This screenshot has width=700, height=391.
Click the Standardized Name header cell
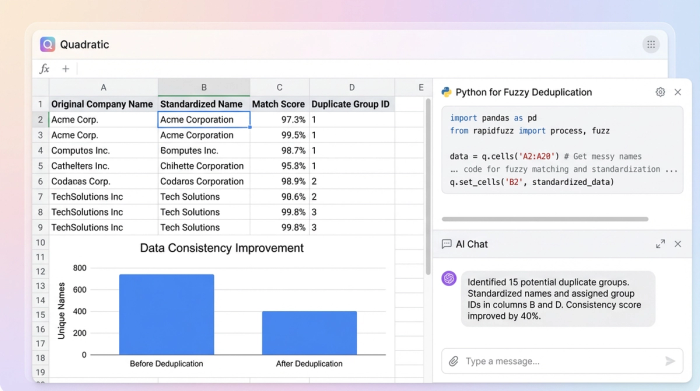coord(204,104)
